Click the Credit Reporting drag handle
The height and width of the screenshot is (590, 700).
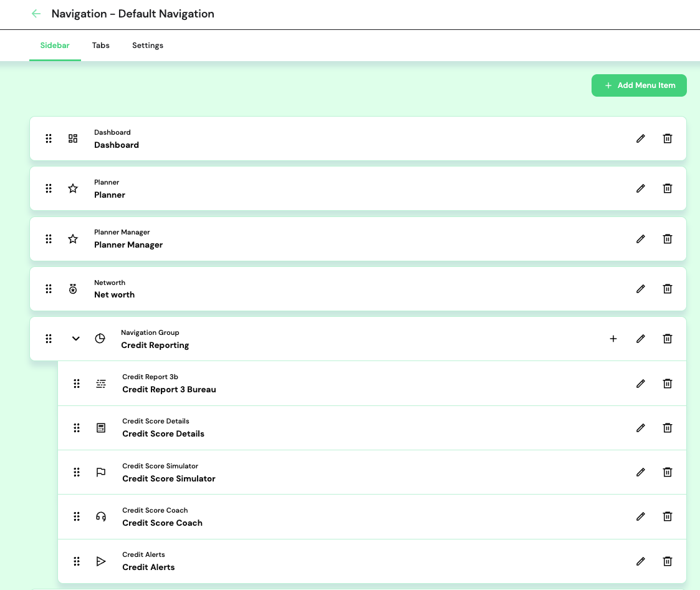[49, 339]
